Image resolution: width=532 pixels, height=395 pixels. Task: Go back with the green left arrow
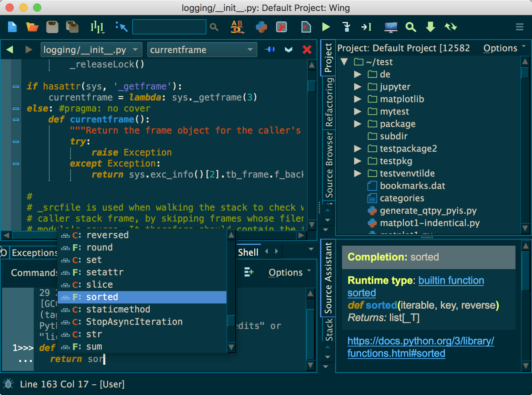(10, 50)
